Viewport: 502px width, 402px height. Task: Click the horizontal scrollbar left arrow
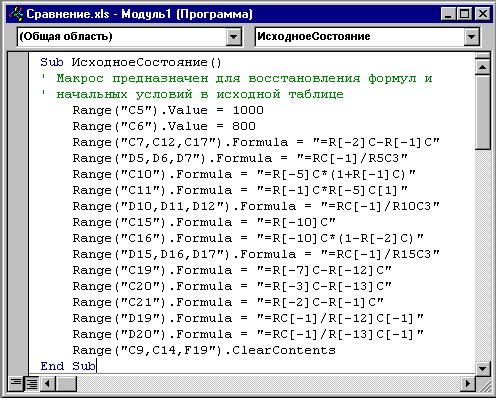[48, 384]
